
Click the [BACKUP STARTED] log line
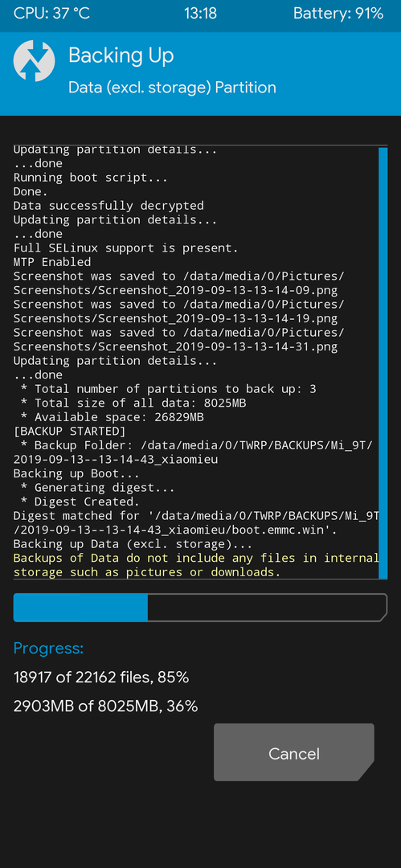(69, 431)
